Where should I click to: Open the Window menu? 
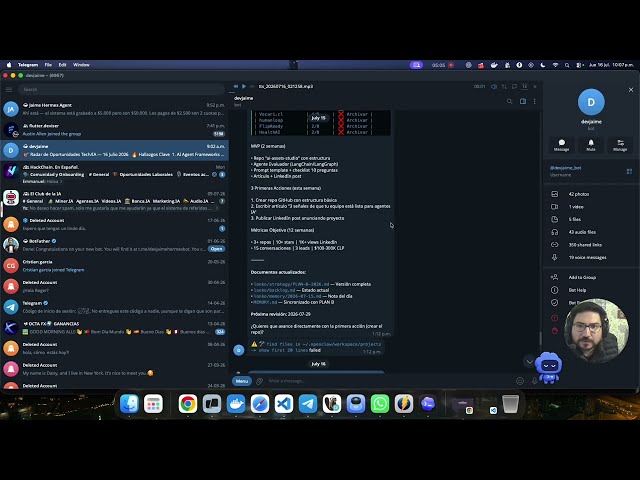[x=81, y=65]
